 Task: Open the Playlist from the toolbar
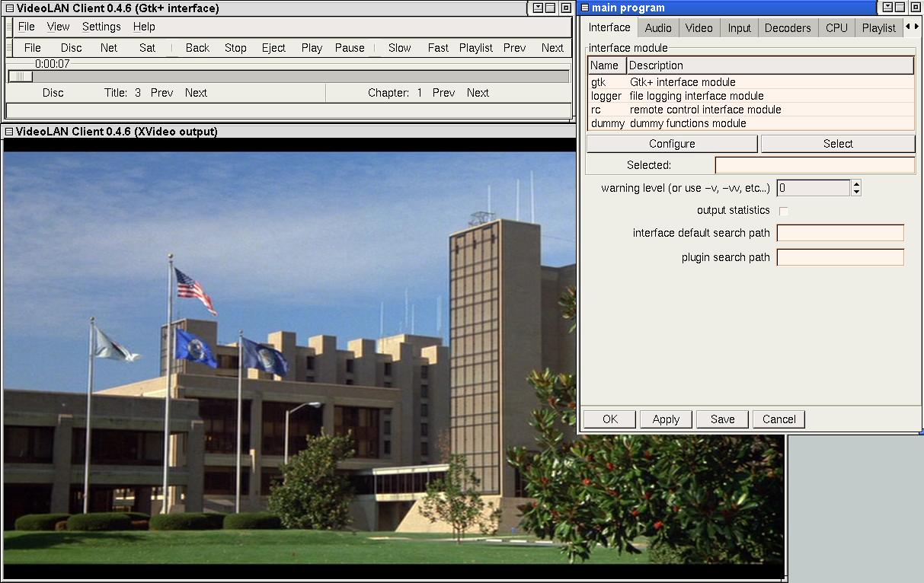475,47
